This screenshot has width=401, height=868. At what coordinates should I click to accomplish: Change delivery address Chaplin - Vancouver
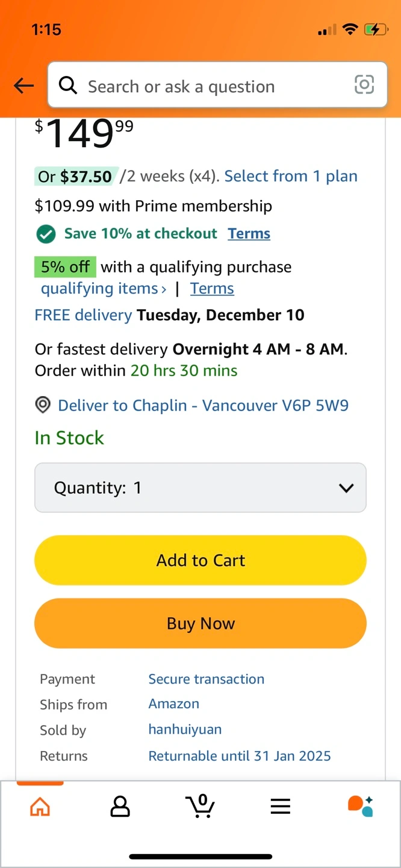(203, 405)
